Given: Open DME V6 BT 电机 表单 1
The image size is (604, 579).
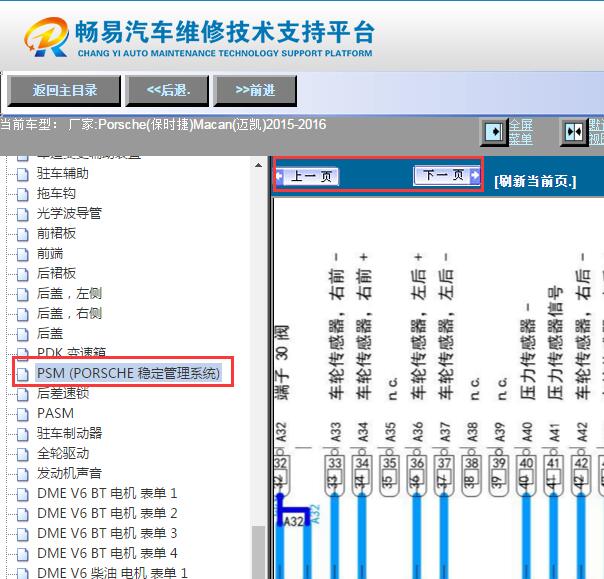Looking at the screenshot, I should tap(107, 493).
